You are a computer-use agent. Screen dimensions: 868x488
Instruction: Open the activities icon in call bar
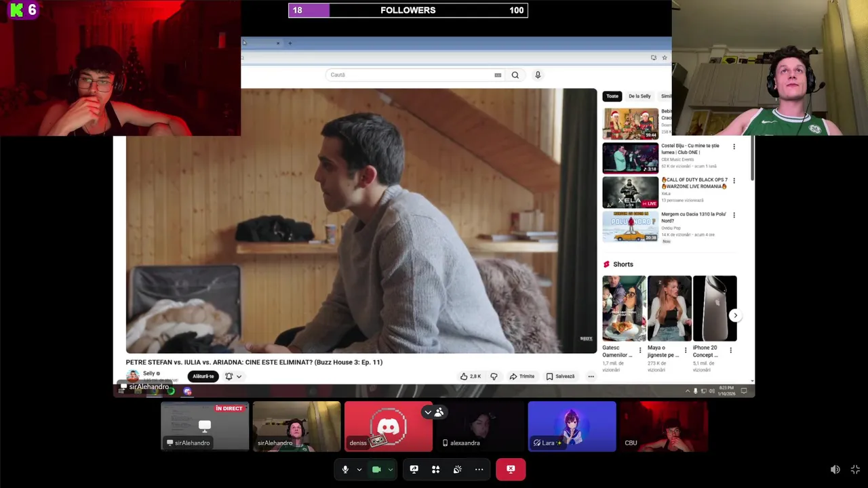(436, 469)
